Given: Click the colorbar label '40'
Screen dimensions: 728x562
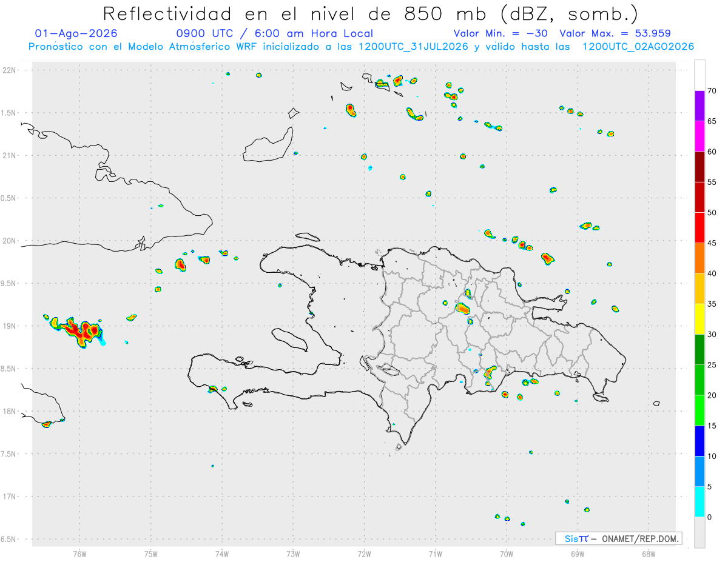Looking at the screenshot, I should [x=712, y=273].
